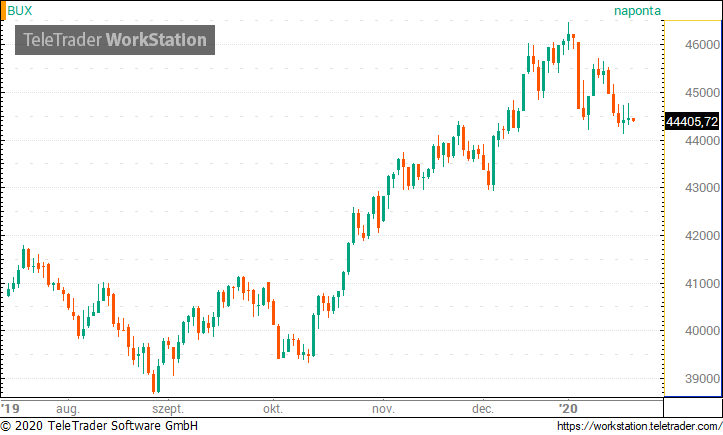Image resolution: width=723 pixels, height=435 pixels.
Task: Click the aug. month label
Action: click(x=68, y=409)
